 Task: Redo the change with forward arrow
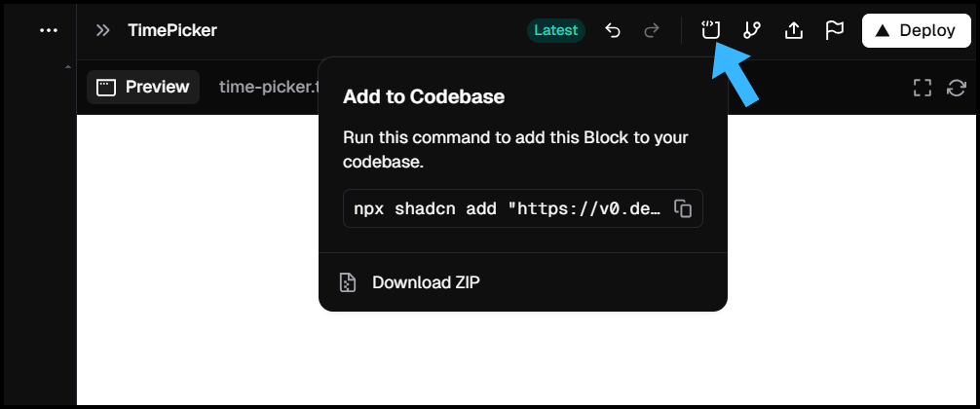[651, 30]
